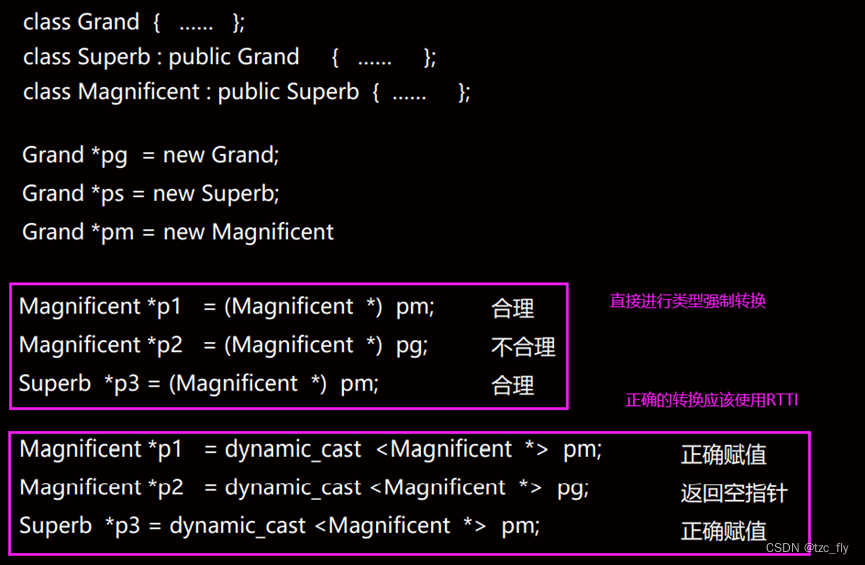Select the text 'Grand *ps = new Superb;'
The width and height of the screenshot is (865, 565).
[151, 194]
